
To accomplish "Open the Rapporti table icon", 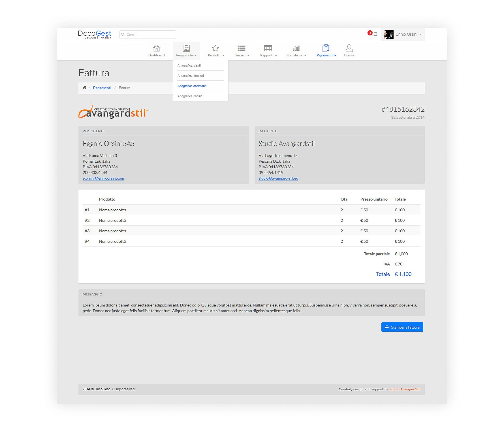I will click(x=268, y=48).
